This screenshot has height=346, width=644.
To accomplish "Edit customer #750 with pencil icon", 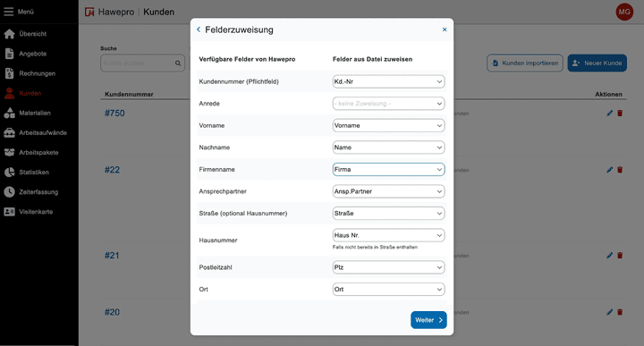I will [609, 114].
